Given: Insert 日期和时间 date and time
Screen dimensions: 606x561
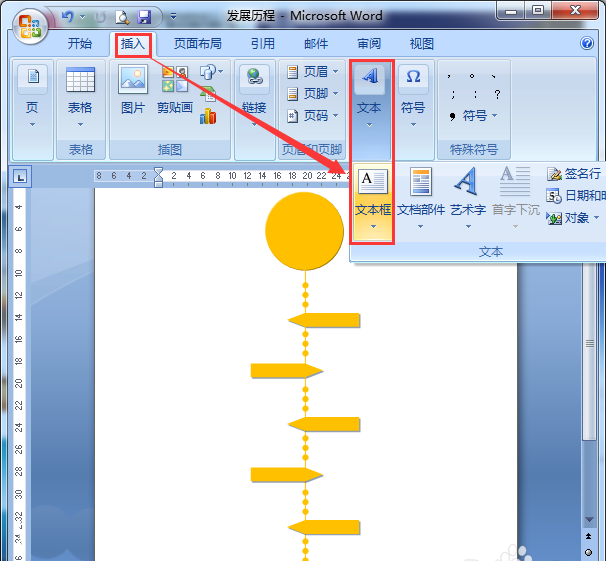Looking at the screenshot, I should click(575, 196).
